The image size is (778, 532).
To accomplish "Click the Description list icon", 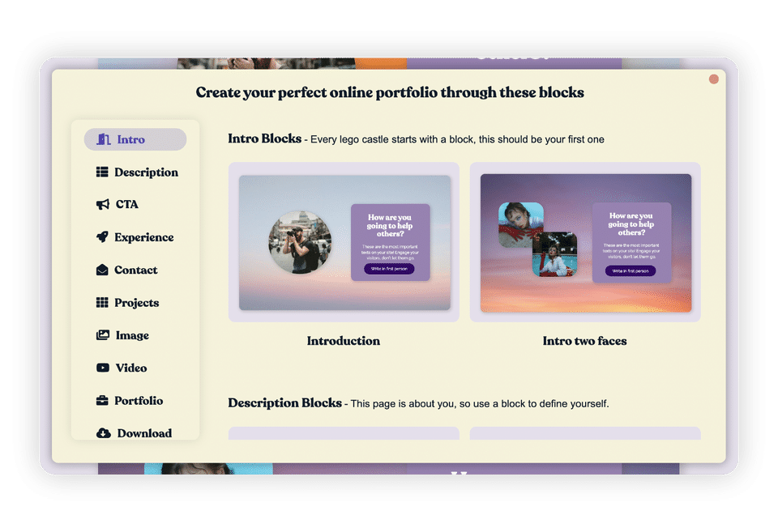I will (x=102, y=172).
